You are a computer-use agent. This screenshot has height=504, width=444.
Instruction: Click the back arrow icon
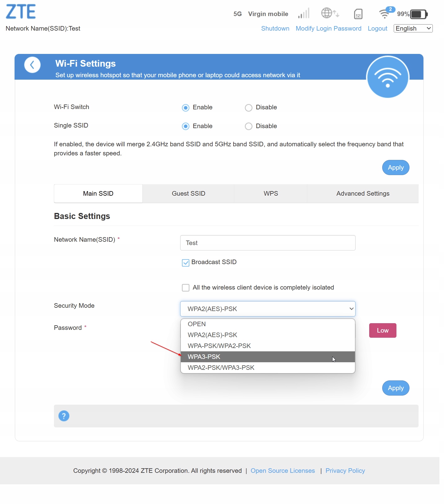click(x=32, y=65)
